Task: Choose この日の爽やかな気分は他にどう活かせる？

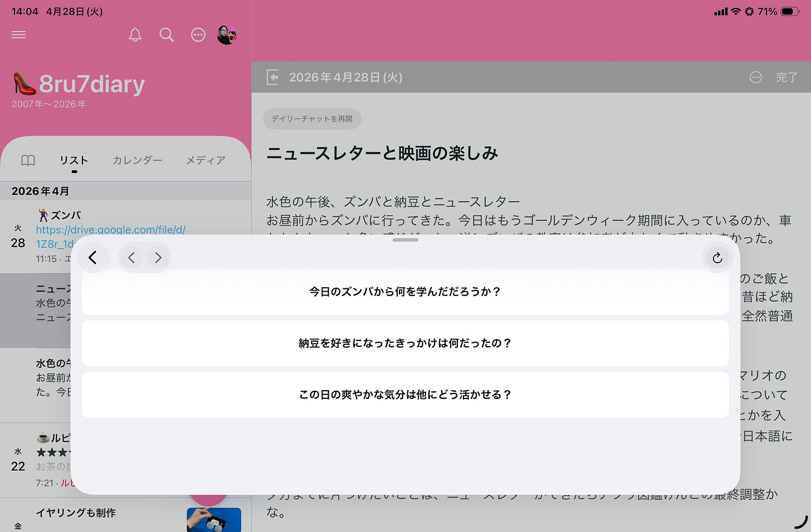Action: pyautogui.click(x=405, y=395)
